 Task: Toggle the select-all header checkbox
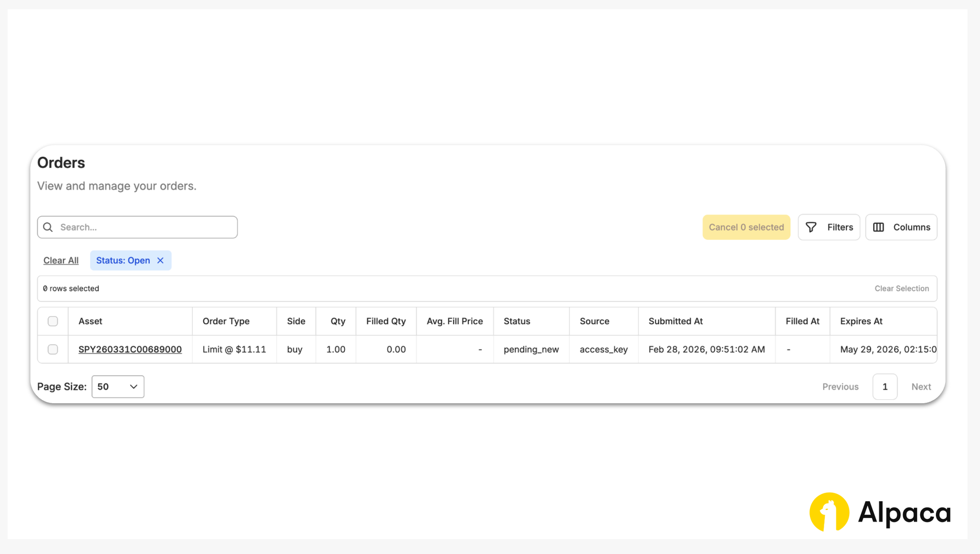53,321
